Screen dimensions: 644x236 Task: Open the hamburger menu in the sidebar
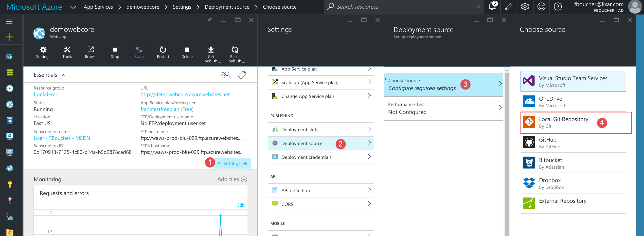click(x=10, y=21)
